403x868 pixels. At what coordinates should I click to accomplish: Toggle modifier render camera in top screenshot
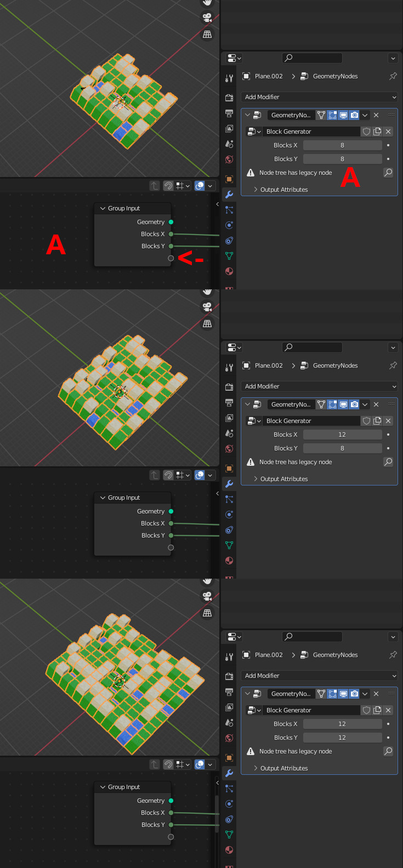click(x=354, y=115)
